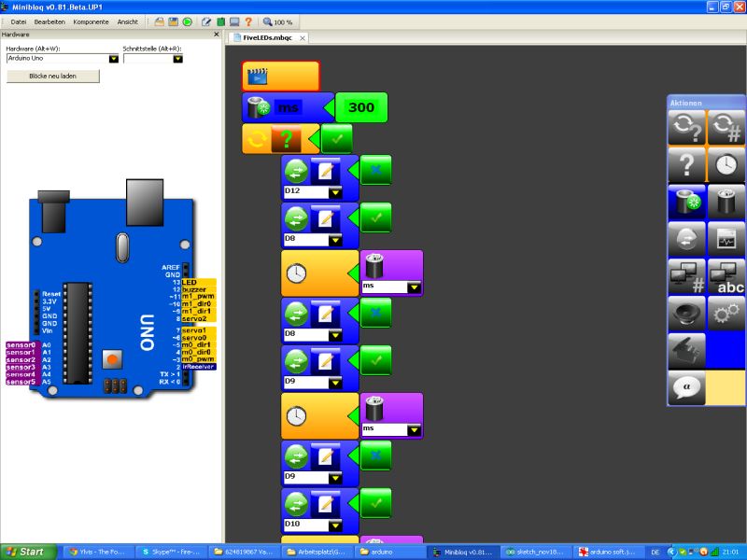The image size is (747, 560).
Task: Add the serial text (abc) action
Action: tap(726, 276)
